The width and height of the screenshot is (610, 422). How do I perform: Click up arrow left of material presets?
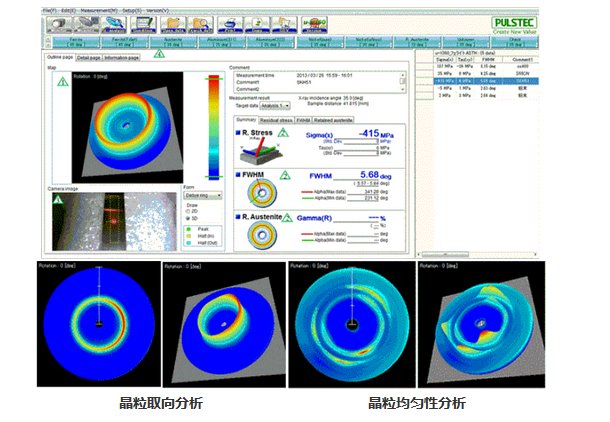click(48, 39)
